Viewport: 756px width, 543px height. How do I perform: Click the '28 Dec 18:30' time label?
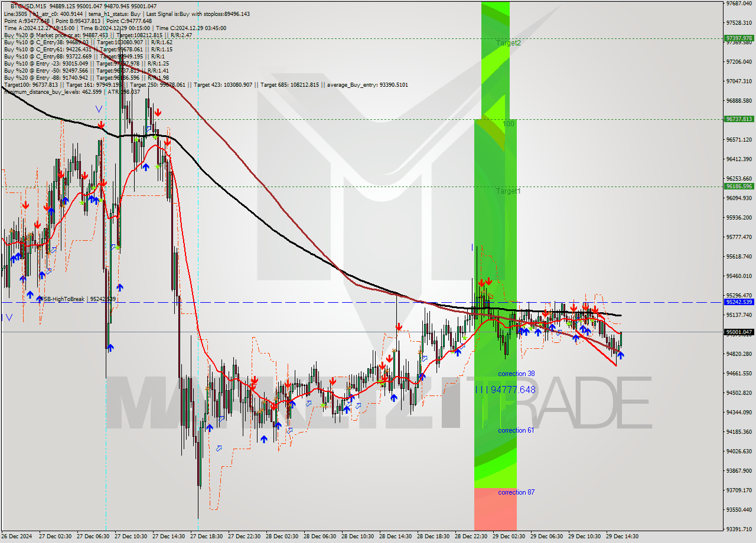pos(433,537)
